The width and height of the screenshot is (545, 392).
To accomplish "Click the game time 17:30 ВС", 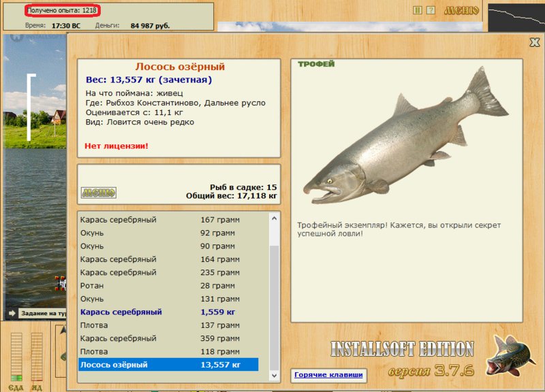I will (65, 26).
